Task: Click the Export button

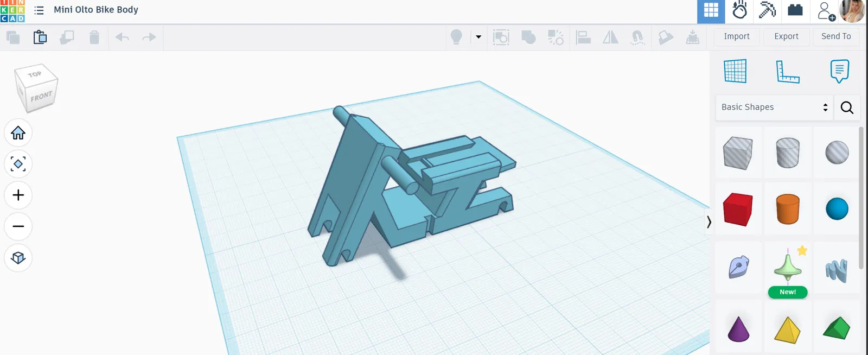Action: (786, 36)
